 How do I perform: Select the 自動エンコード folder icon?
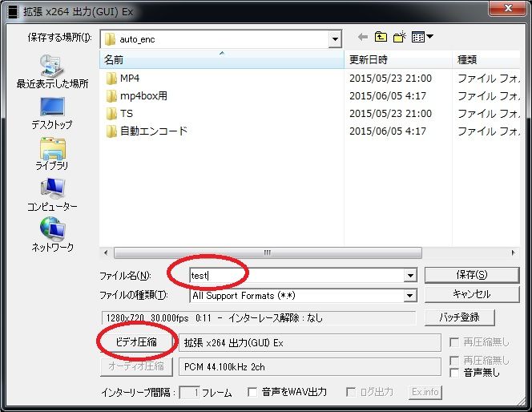111,131
